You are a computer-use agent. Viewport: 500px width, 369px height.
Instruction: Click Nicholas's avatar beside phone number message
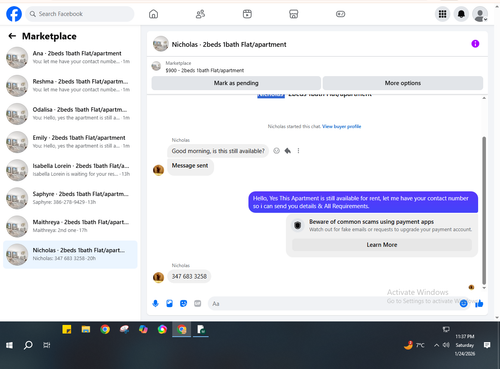pos(158,277)
